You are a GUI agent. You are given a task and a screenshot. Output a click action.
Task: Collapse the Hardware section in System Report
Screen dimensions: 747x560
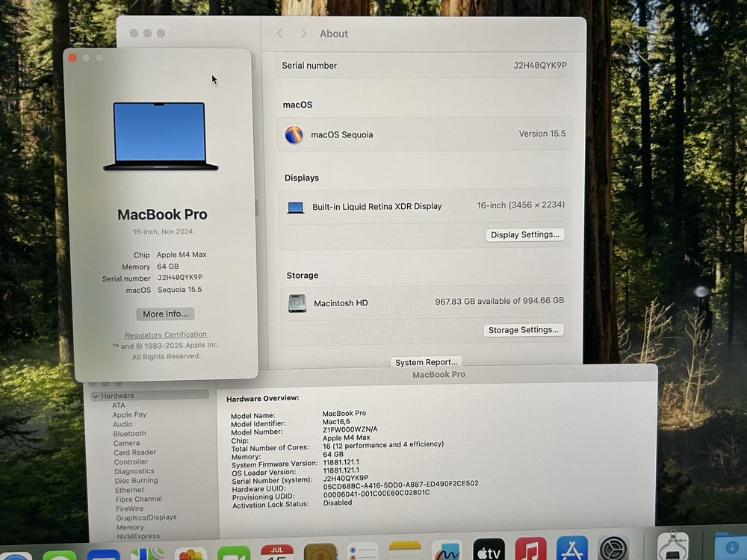pos(96,396)
